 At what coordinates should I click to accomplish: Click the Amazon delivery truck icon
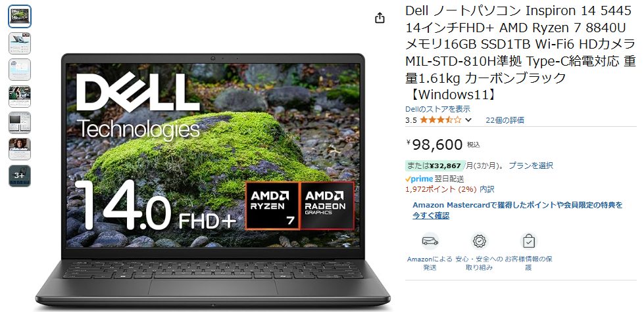coord(430,241)
